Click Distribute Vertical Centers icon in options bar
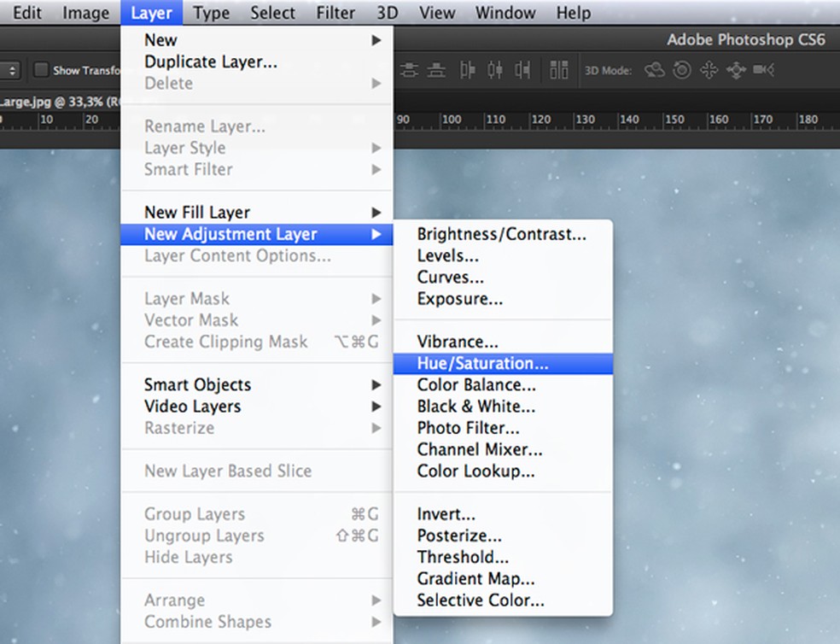The height and width of the screenshot is (644, 840). click(409, 70)
